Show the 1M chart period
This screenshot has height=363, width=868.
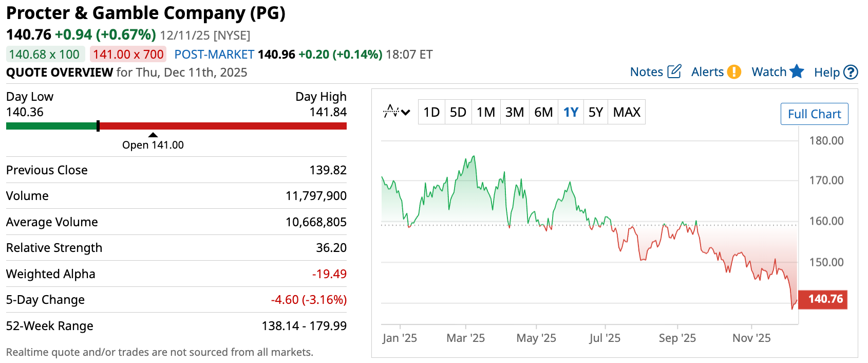click(486, 112)
